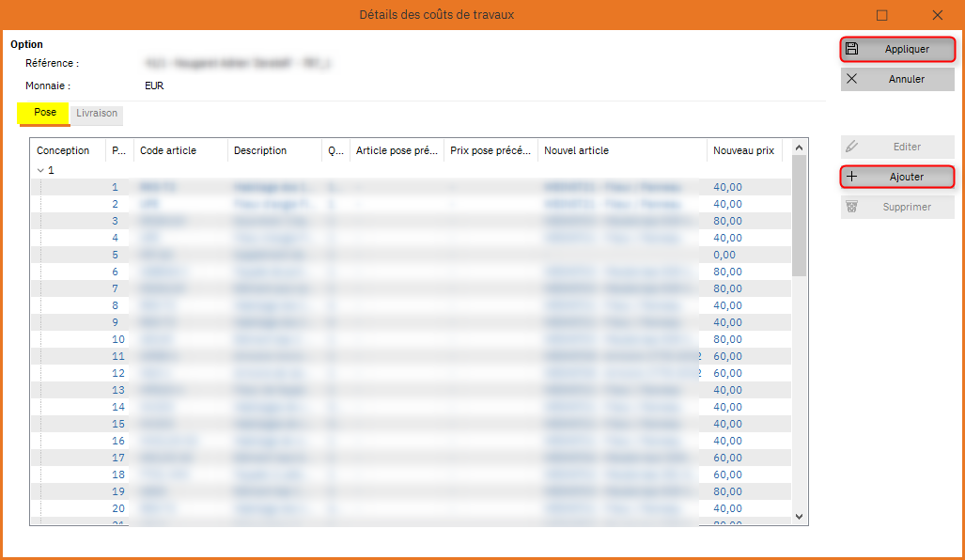
Task: Select row position 20
Action: click(411, 509)
